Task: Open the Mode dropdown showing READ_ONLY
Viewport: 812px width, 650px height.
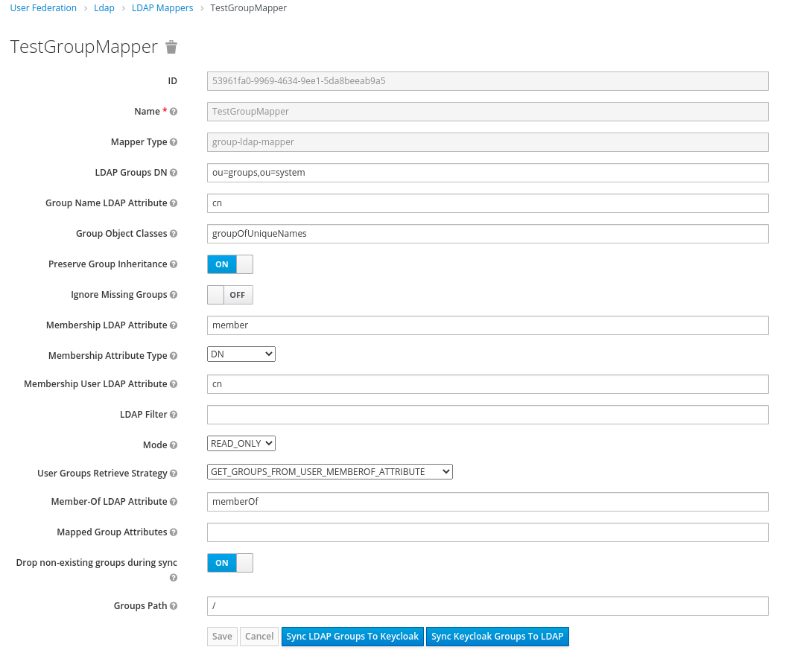Action: (241, 442)
